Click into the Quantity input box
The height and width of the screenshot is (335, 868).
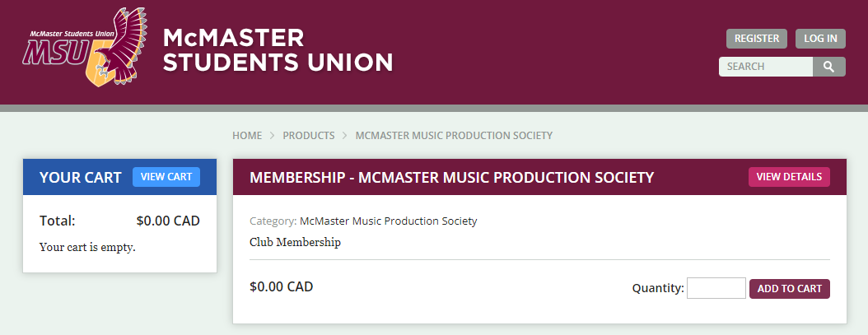pyautogui.click(x=716, y=288)
